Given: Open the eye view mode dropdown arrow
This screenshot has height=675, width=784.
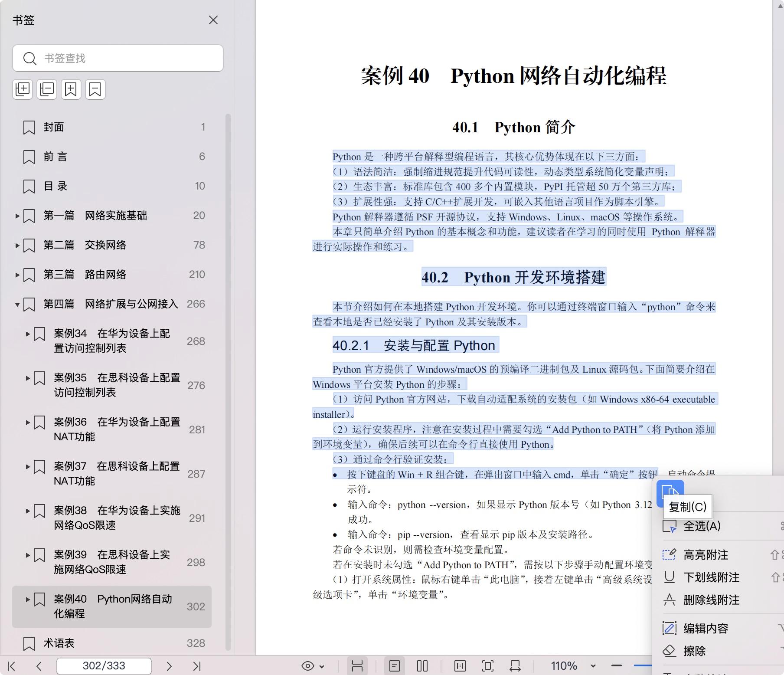Looking at the screenshot, I should (x=322, y=666).
